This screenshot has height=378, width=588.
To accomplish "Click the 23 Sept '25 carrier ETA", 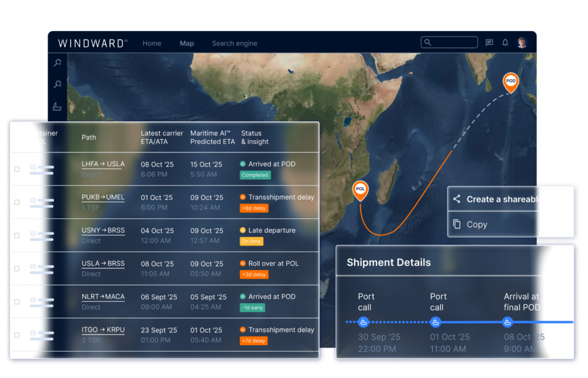I will (x=158, y=330).
